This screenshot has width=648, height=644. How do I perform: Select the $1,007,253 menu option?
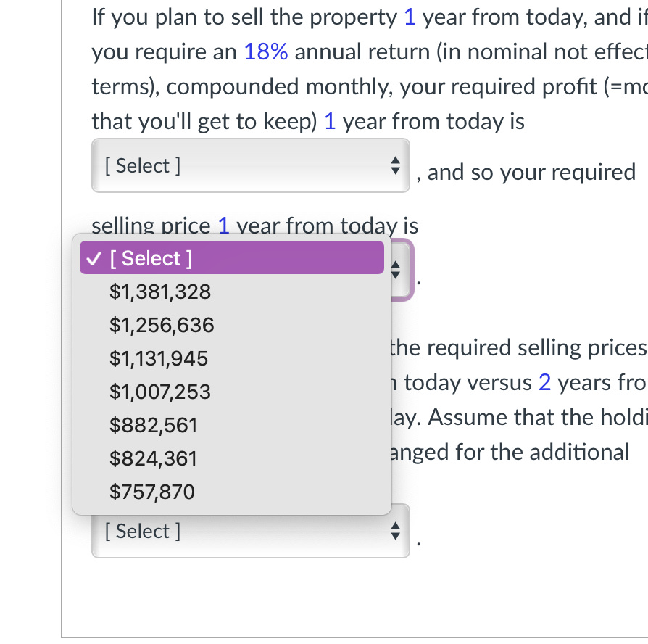[160, 392]
